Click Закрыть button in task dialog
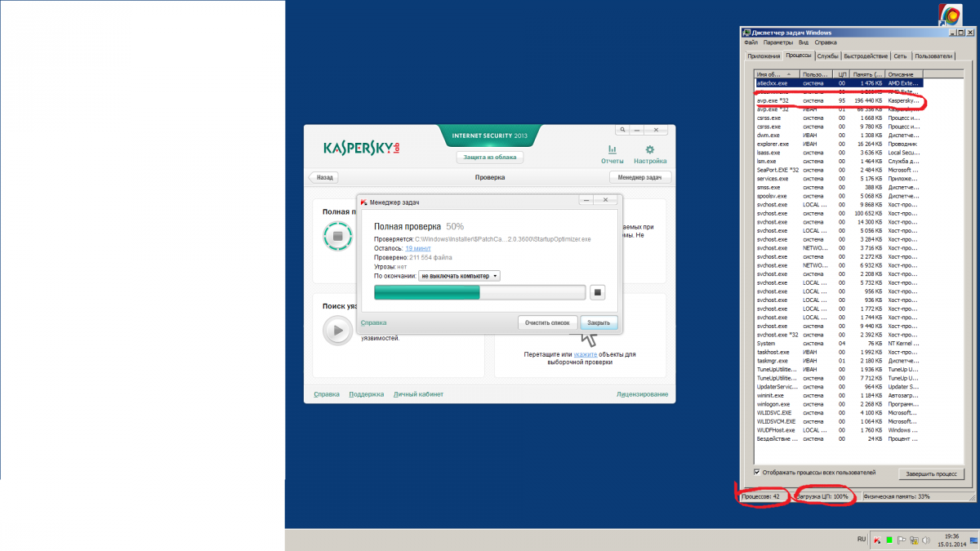The height and width of the screenshot is (551, 980). tap(599, 322)
